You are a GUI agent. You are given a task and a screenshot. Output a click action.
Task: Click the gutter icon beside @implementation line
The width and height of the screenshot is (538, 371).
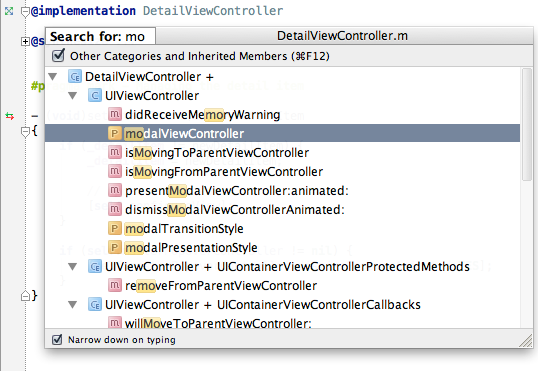(x=9, y=11)
